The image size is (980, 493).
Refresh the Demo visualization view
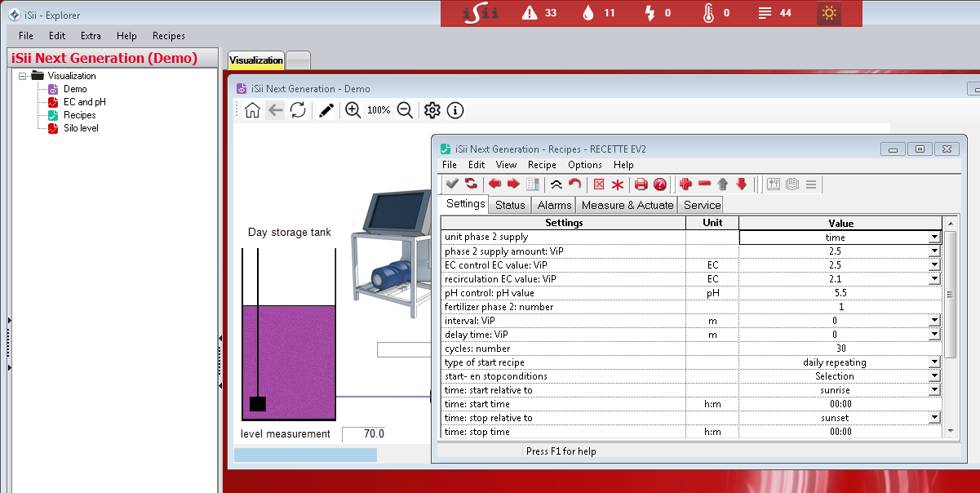pyautogui.click(x=298, y=110)
